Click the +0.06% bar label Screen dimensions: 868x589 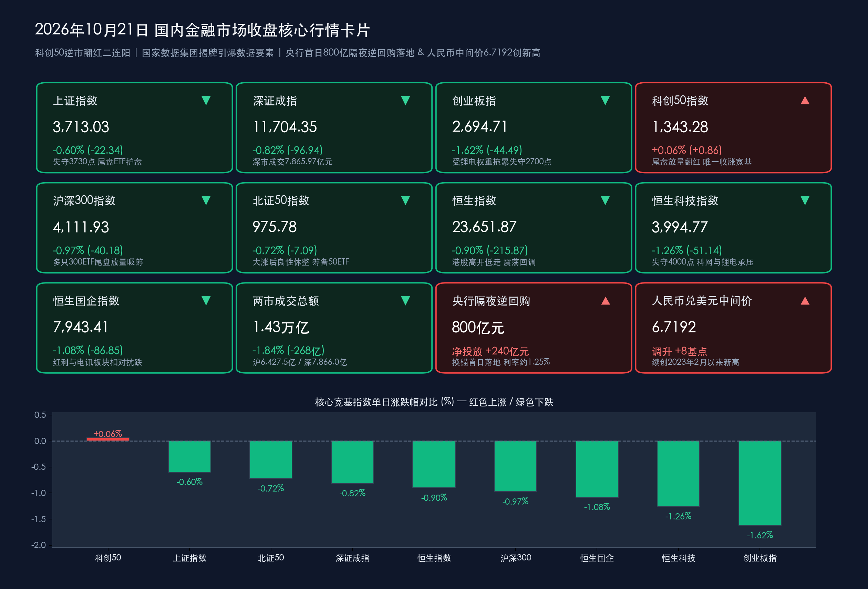(x=108, y=434)
